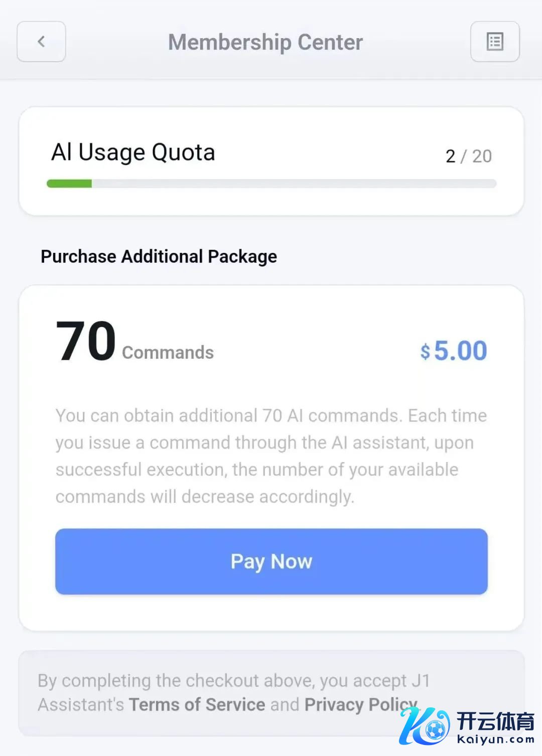Click the checkout disclaimer text mentioning J1

point(234,681)
